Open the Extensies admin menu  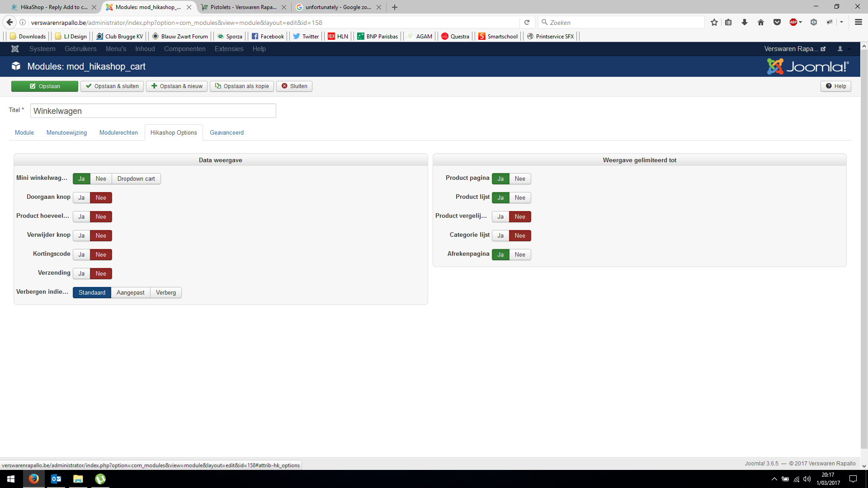(229, 49)
